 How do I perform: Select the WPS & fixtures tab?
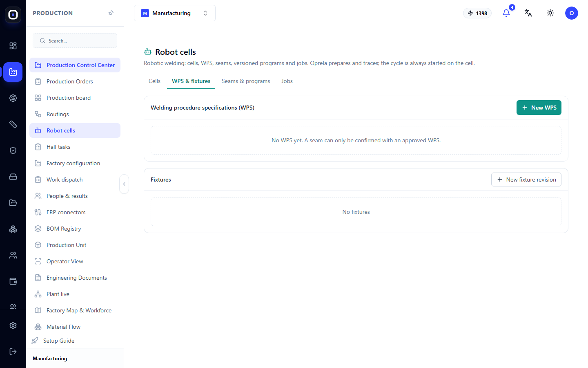pos(191,81)
